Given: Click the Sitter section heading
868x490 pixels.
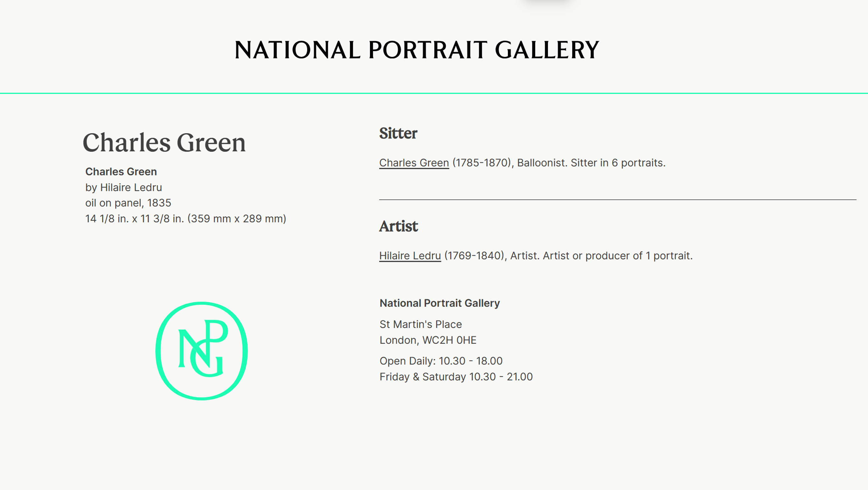Looking at the screenshot, I should 398,133.
